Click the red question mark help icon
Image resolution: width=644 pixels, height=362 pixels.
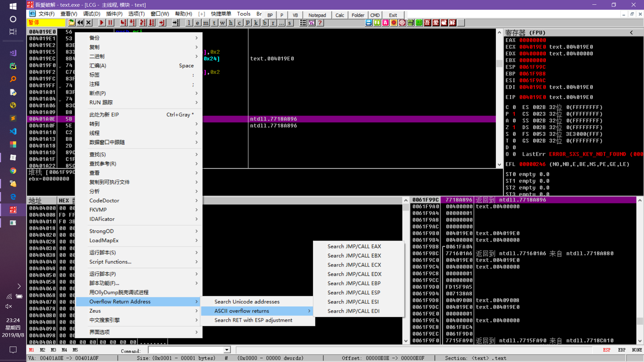click(x=320, y=22)
